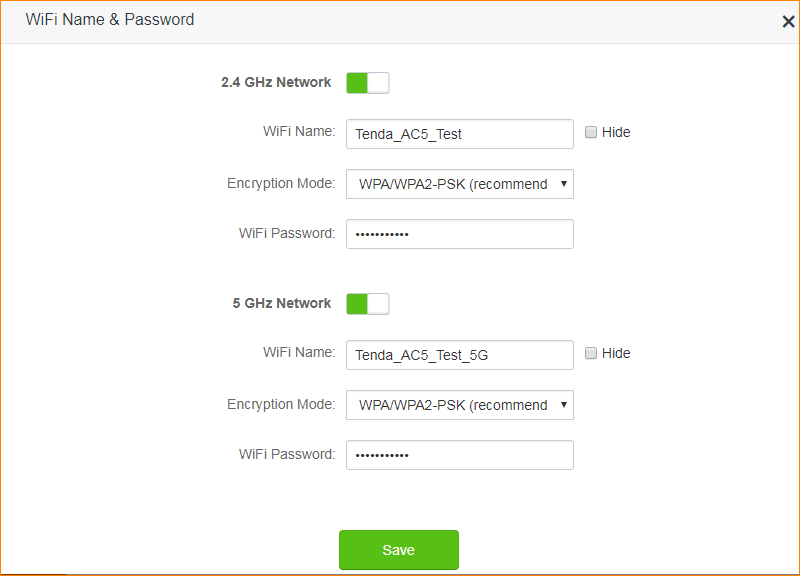Expand the 5 GHz Encryption Mode dropdown
This screenshot has height=576, width=800.
459,405
